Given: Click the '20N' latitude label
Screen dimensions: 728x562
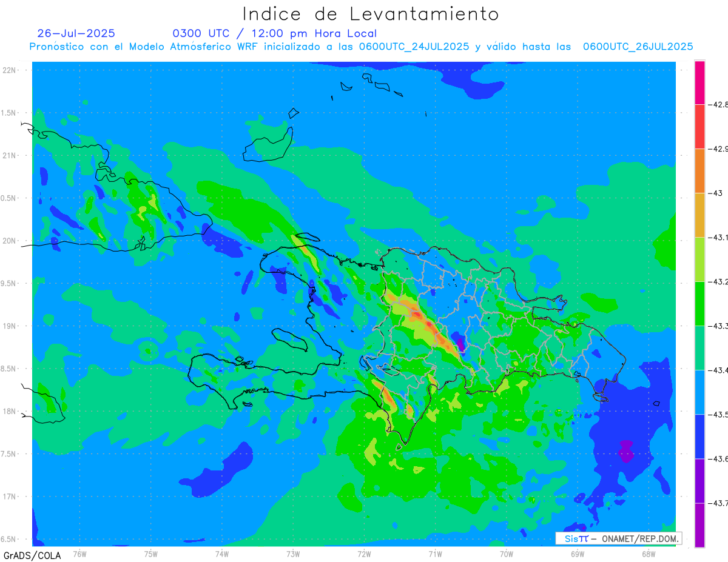Looking at the screenshot, I should pyautogui.click(x=10, y=241).
